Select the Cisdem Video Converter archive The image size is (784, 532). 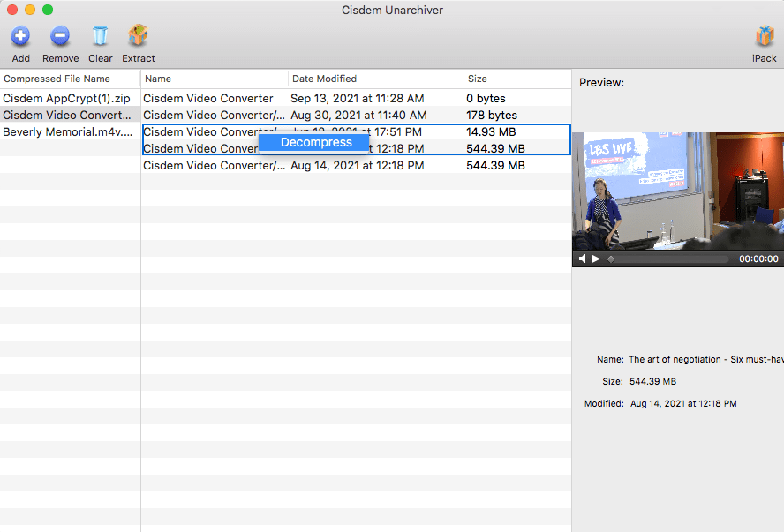click(x=68, y=116)
